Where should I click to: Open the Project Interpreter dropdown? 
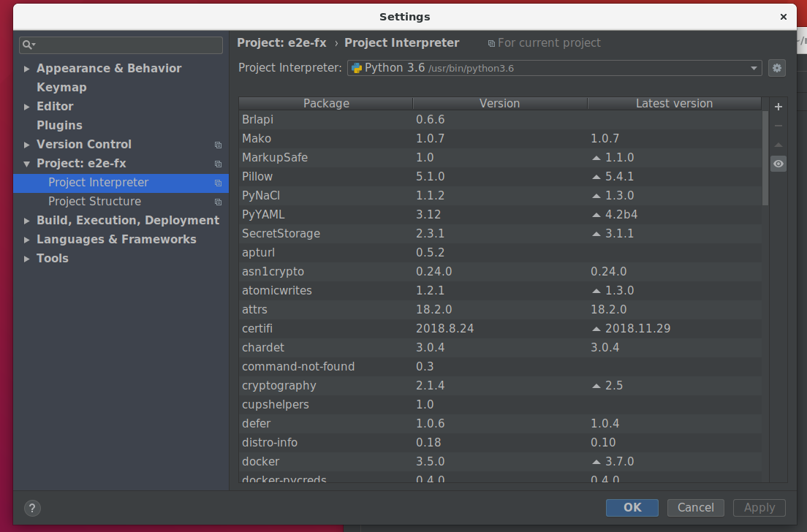tap(554, 68)
